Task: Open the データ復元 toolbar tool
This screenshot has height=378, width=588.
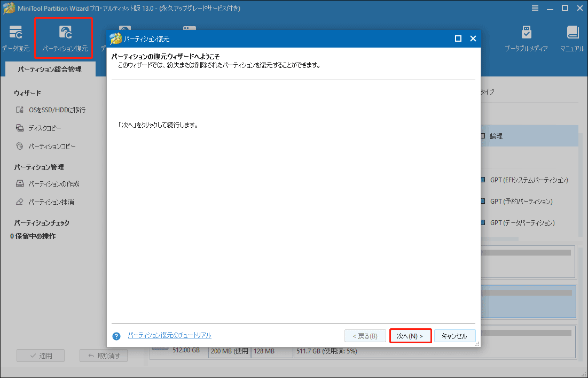Action: 15,38
